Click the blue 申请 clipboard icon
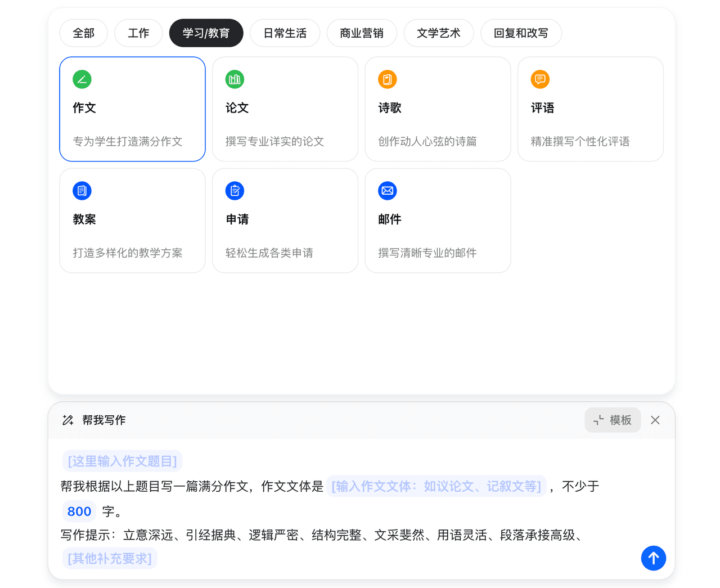Image resolution: width=720 pixels, height=588 pixels. [235, 191]
